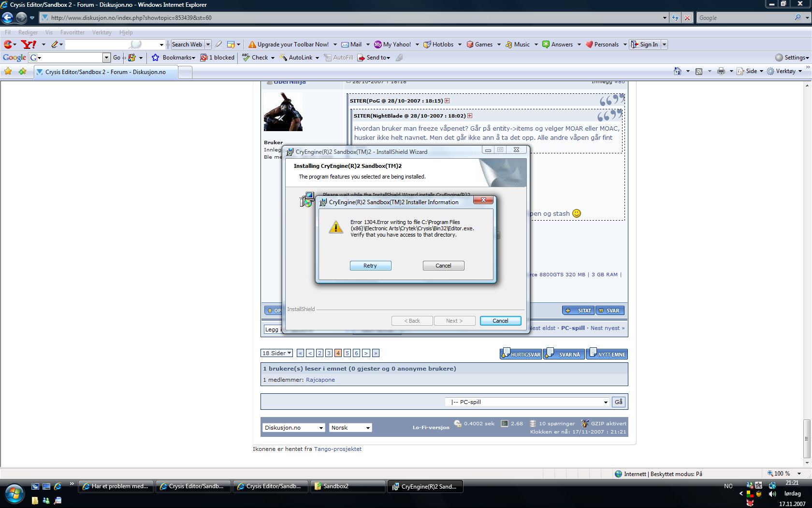Click the 1 blocked popup blocker icon
This screenshot has width=812, height=508.
217,58
